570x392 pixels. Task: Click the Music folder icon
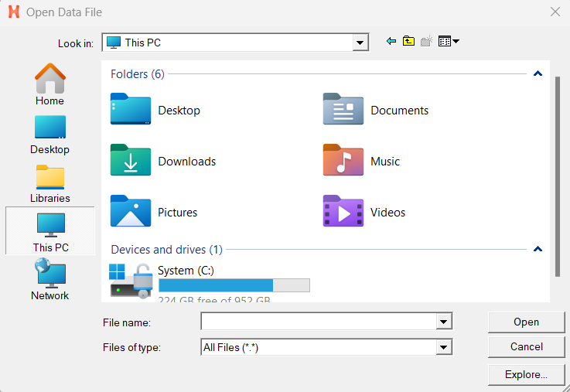click(x=343, y=160)
